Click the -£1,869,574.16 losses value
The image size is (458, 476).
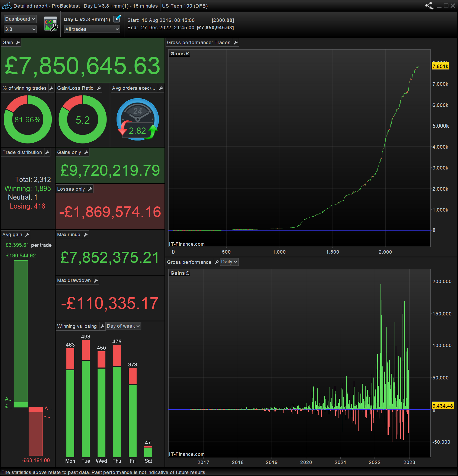(110, 212)
